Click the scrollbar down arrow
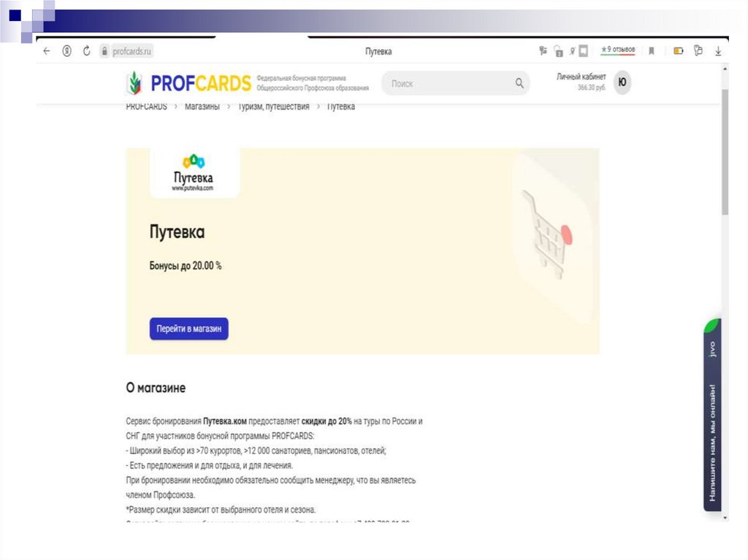Viewport: 748px width, 560px height. (x=725, y=518)
